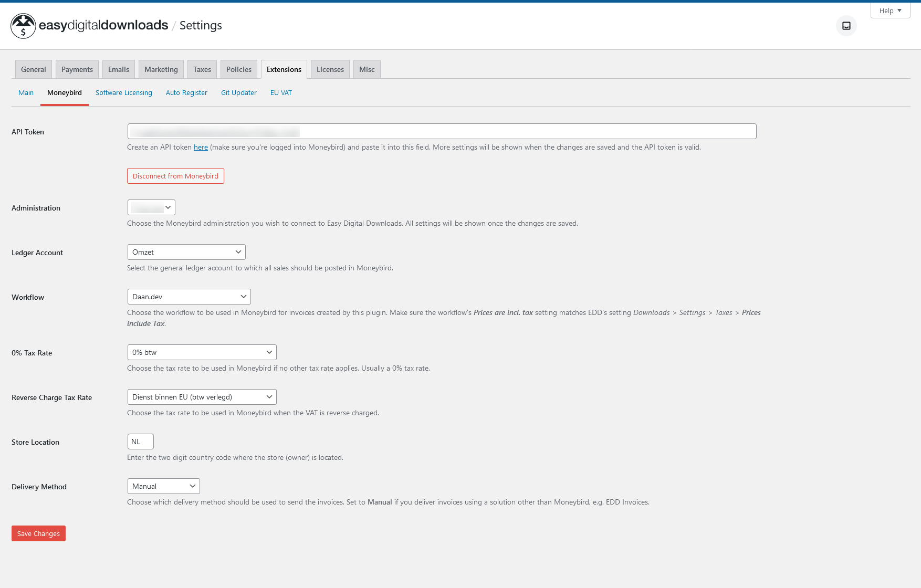Switch to the Taxes tab

click(202, 69)
